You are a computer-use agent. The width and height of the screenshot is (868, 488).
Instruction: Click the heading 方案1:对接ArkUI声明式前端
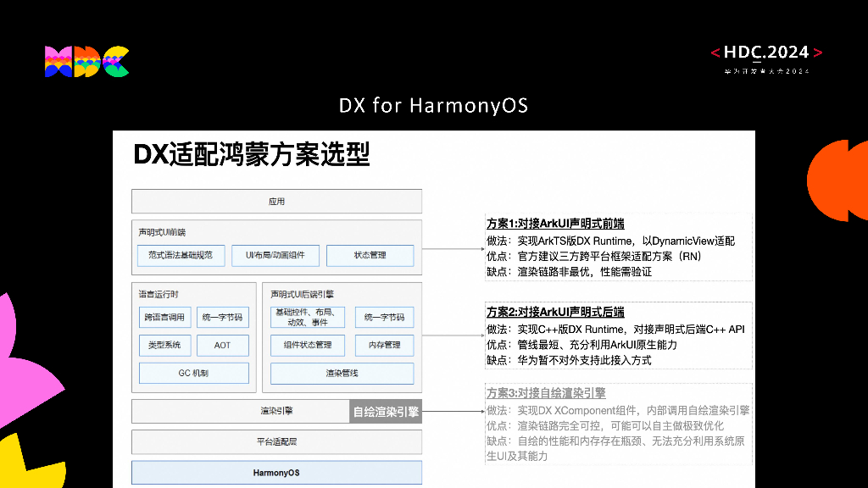point(555,224)
